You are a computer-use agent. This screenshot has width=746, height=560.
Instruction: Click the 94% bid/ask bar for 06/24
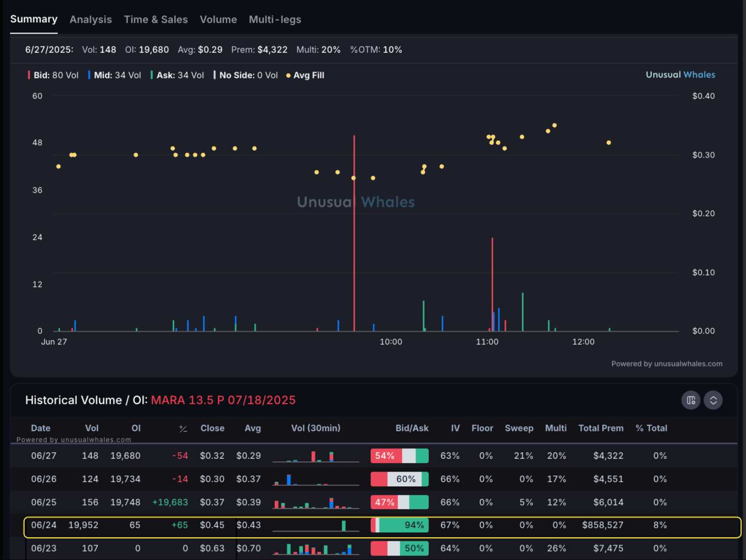[400, 525]
